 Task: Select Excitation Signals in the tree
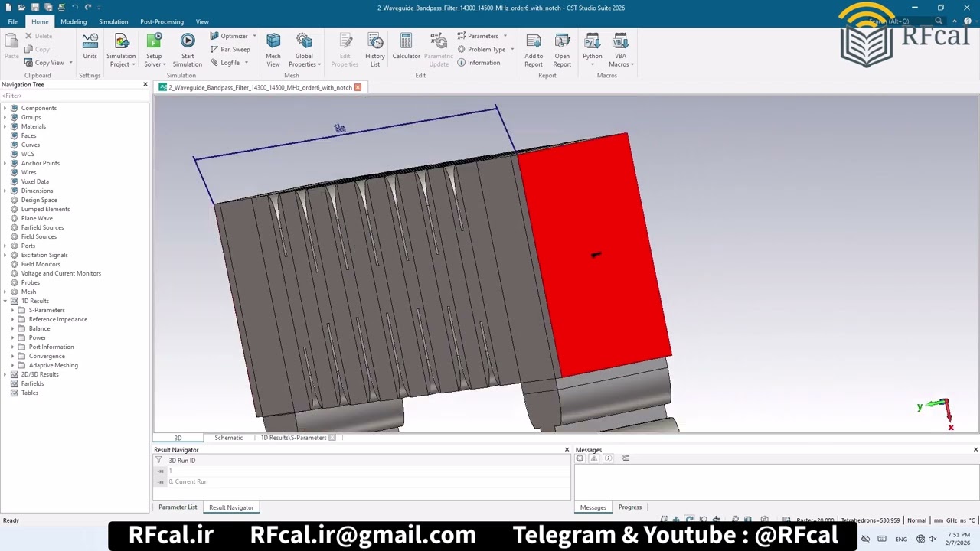(44, 255)
